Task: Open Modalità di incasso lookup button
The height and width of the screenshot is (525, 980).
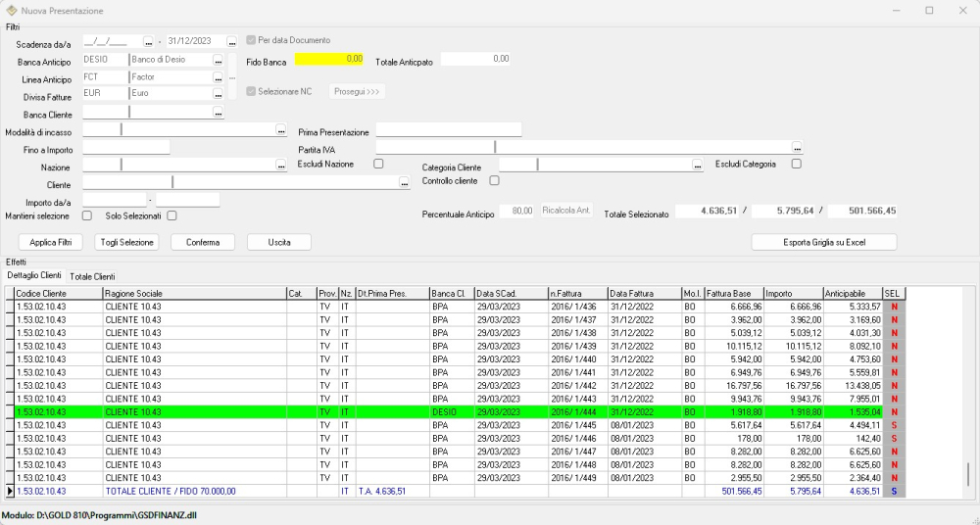Action: 280,130
